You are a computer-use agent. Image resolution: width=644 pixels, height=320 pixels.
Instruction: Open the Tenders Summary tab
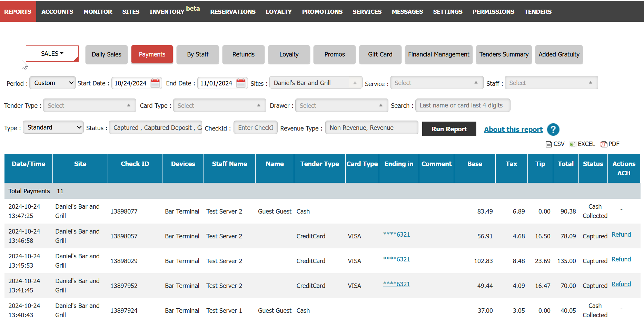click(504, 54)
